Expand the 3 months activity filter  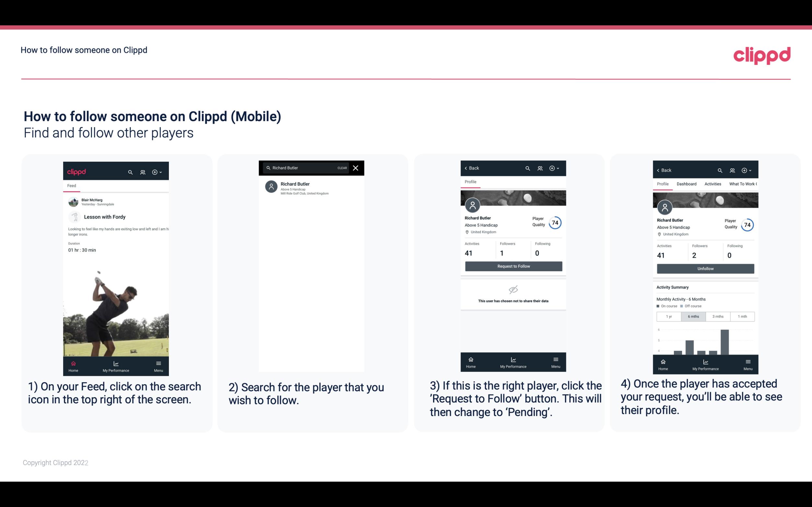tap(718, 316)
